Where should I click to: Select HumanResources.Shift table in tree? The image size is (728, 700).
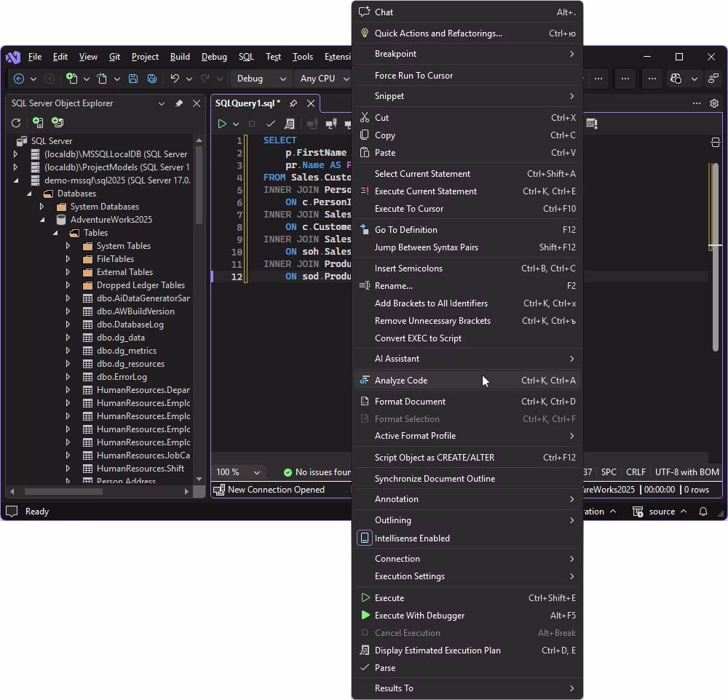141,469
